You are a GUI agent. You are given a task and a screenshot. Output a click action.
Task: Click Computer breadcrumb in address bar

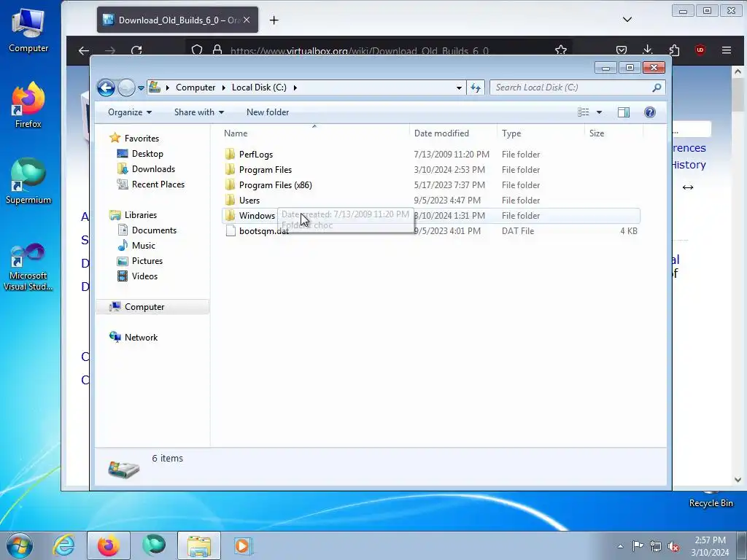pyautogui.click(x=196, y=87)
